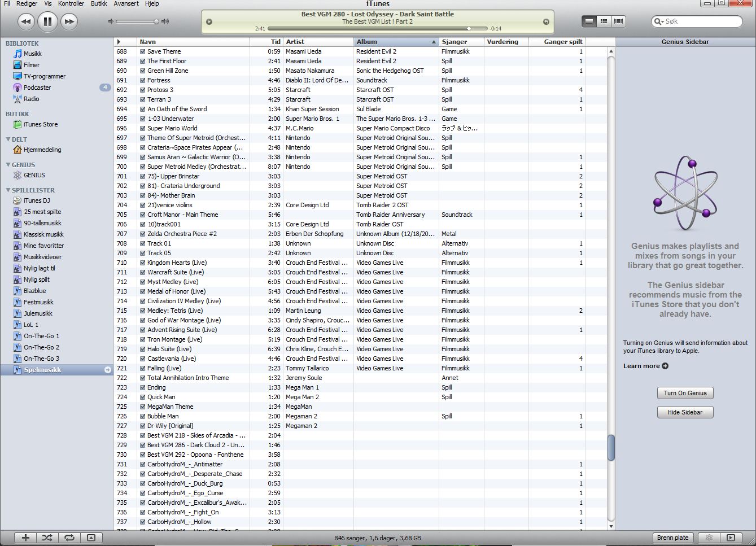Open iTunes DJ playlist

click(36, 200)
